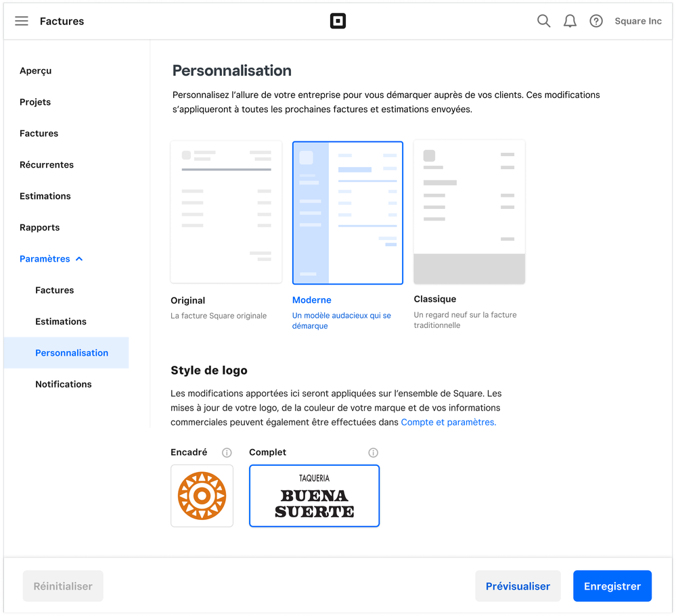Select the Complet Buena Suerte logo
This screenshot has width=676, height=616.
[314, 496]
